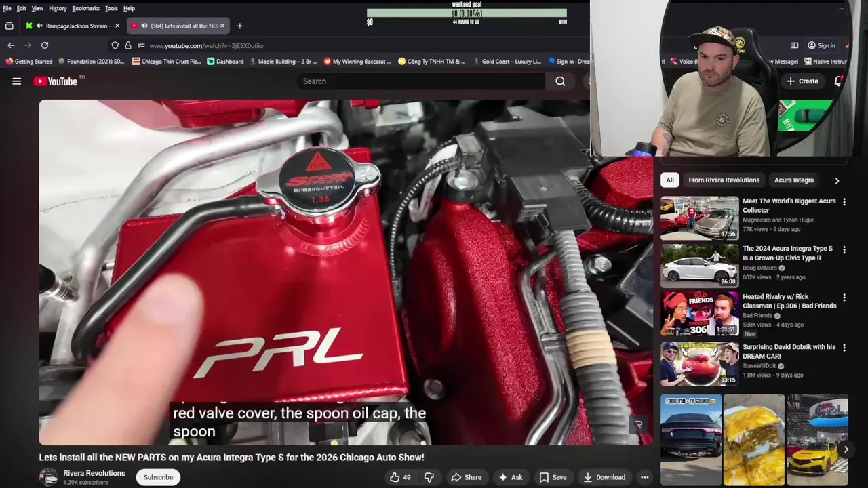Select the From Rivera Revolutions chip
This screenshot has height=488, width=868.
(724, 180)
